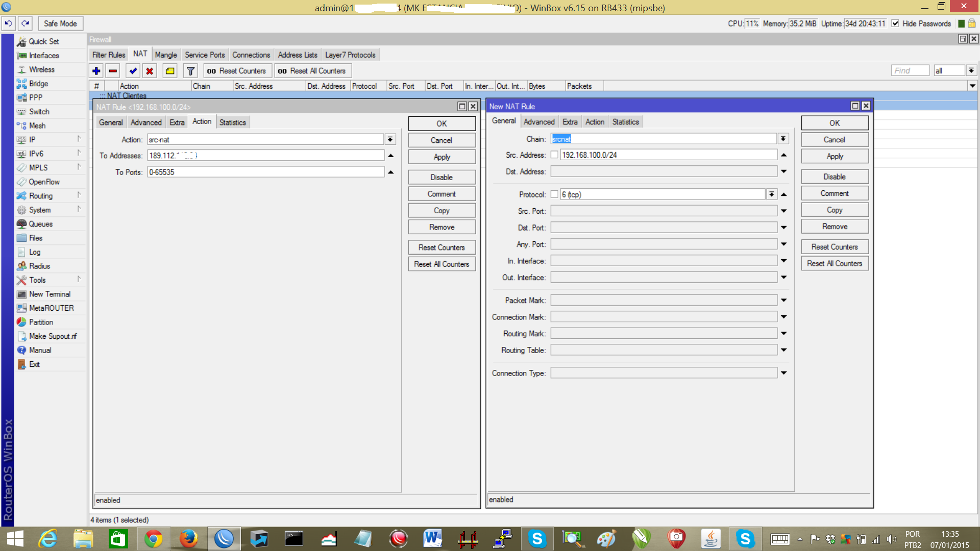The image size is (980, 551).
Task: Click the red X disable icon
Action: (x=150, y=71)
